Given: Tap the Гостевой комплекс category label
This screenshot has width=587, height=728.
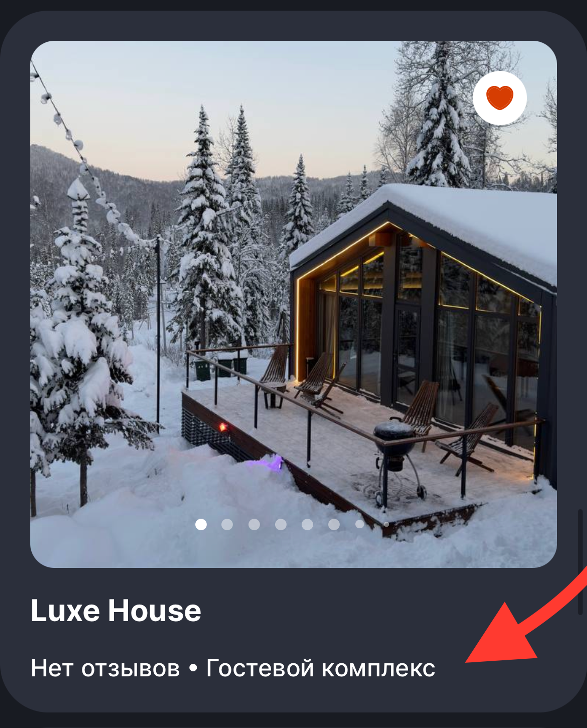Looking at the screenshot, I should tap(321, 668).
